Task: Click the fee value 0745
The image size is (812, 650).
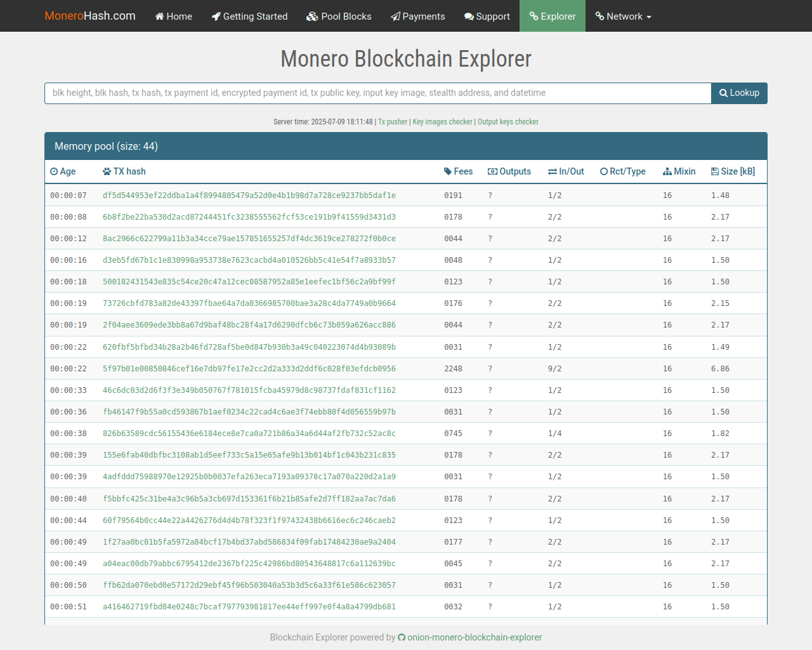Action: point(453,434)
